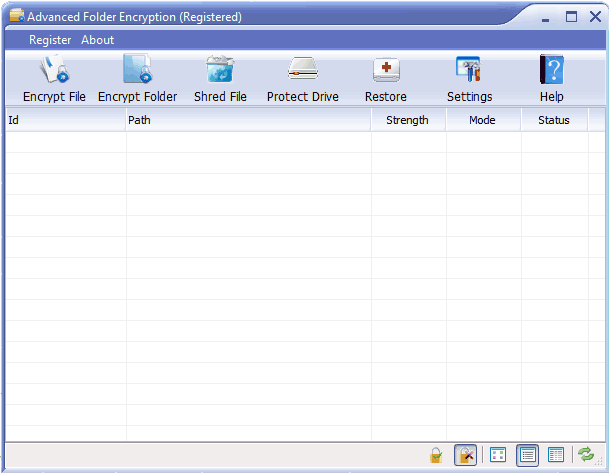Open the Protect Drive tool

303,79
